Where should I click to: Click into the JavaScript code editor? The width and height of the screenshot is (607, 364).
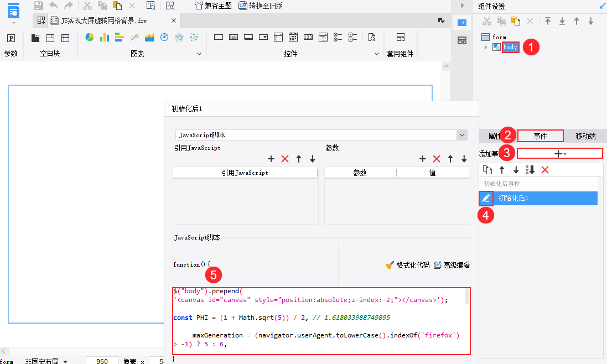321,321
